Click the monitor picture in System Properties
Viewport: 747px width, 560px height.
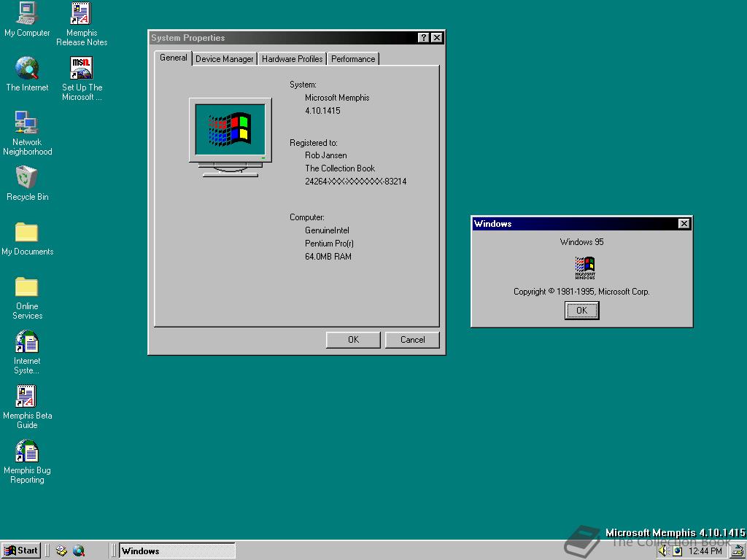(231, 138)
